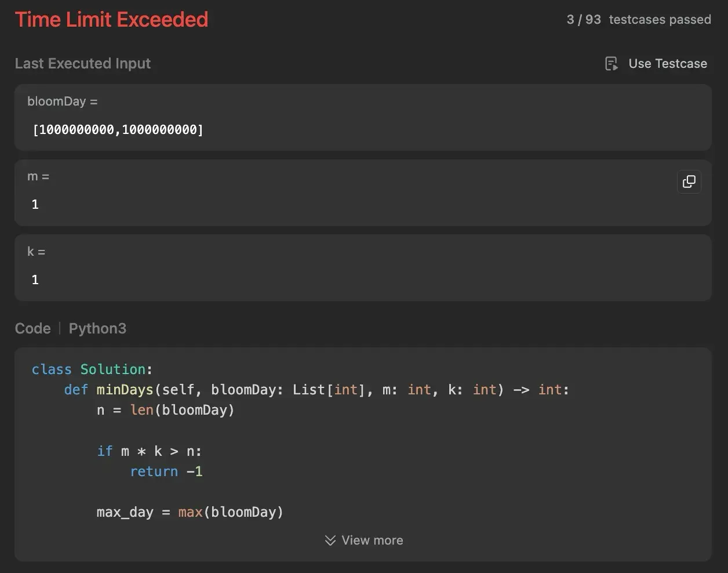Screen dimensions: 728x573
Task: Click the Time Limit Exceeded heading
Action: [x=111, y=19]
